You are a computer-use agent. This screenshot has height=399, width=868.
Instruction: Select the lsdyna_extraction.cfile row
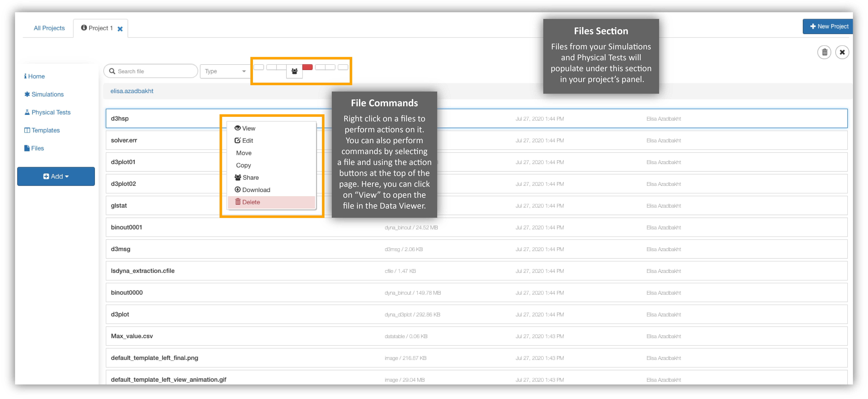pyautogui.click(x=476, y=271)
